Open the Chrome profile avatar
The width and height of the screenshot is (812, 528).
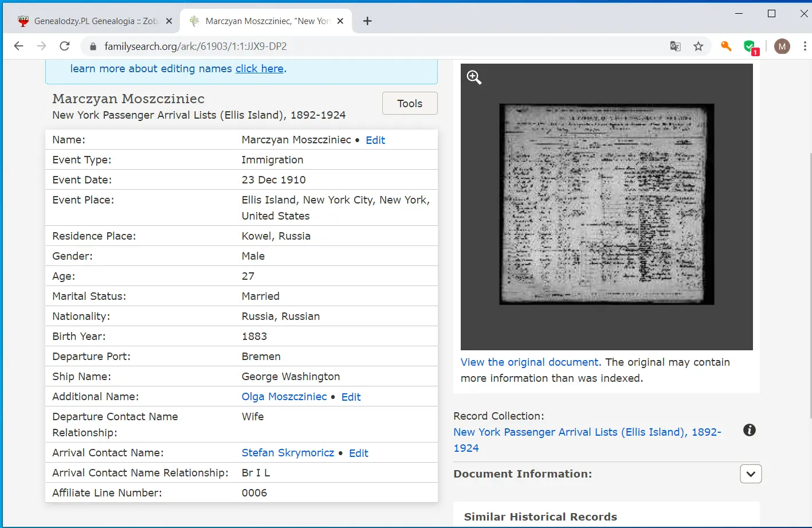782,46
